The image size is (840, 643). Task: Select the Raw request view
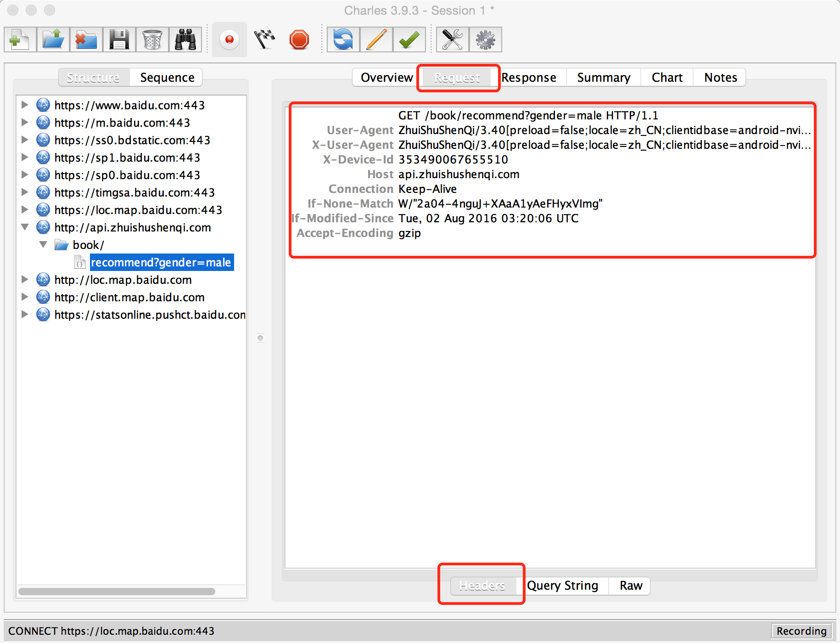coord(631,586)
